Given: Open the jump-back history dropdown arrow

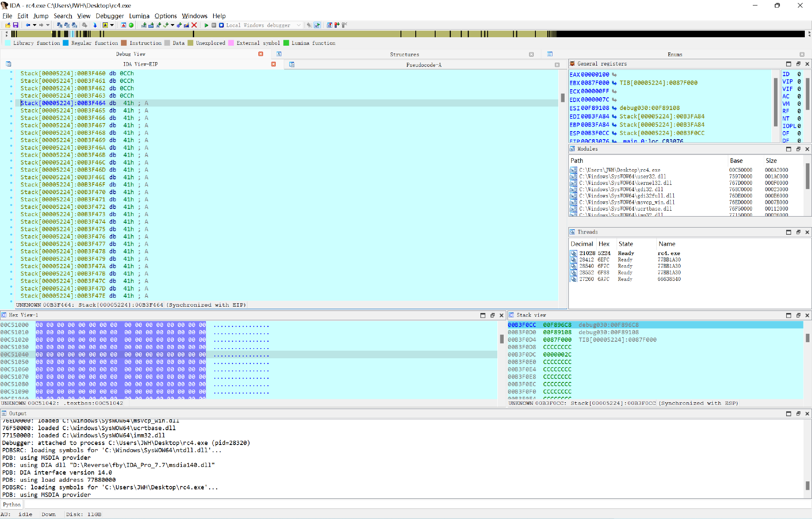Looking at the screenshot, I should pyautogui.click(x=34, y=25).
